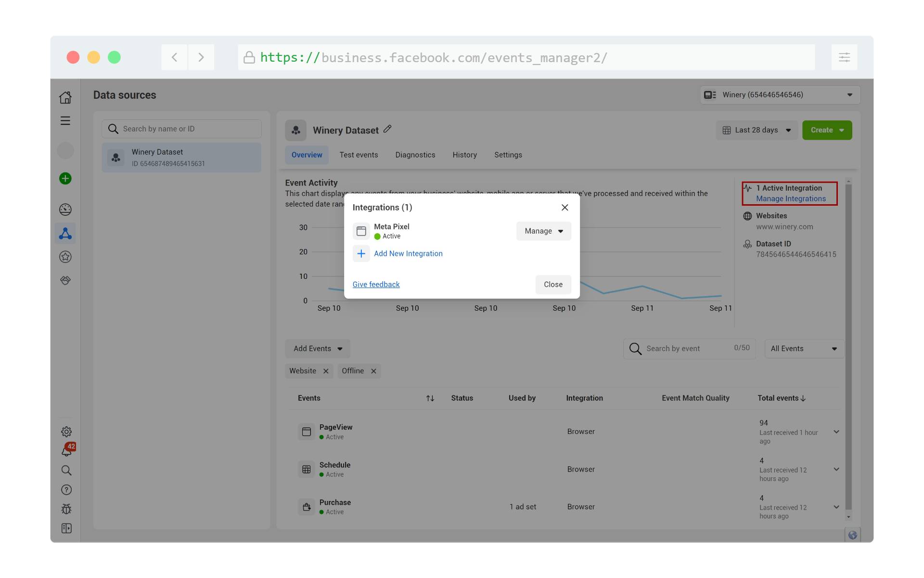This screenshot has width=924, height=578.
Task: Sort by Total events column header
Action: 782,398
